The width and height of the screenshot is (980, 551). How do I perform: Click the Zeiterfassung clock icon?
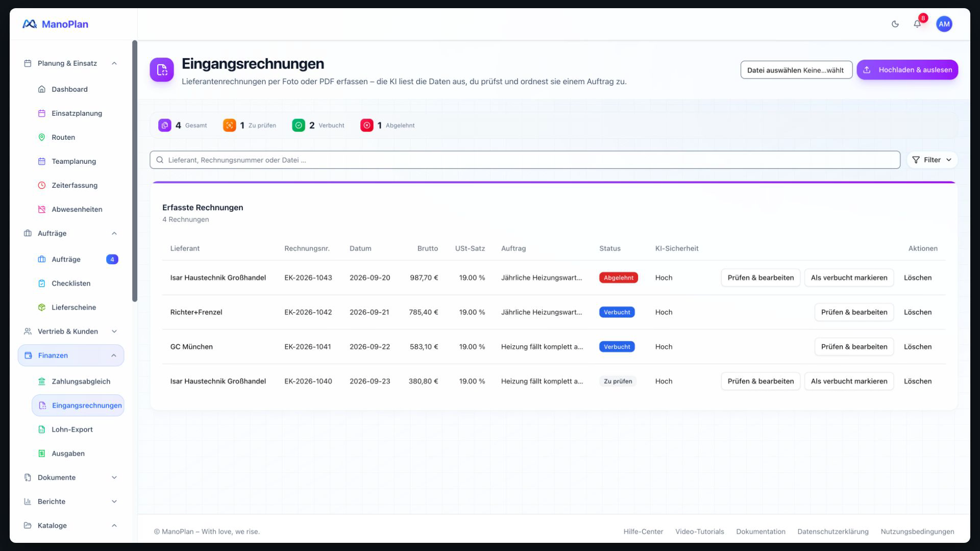[42, 185]
